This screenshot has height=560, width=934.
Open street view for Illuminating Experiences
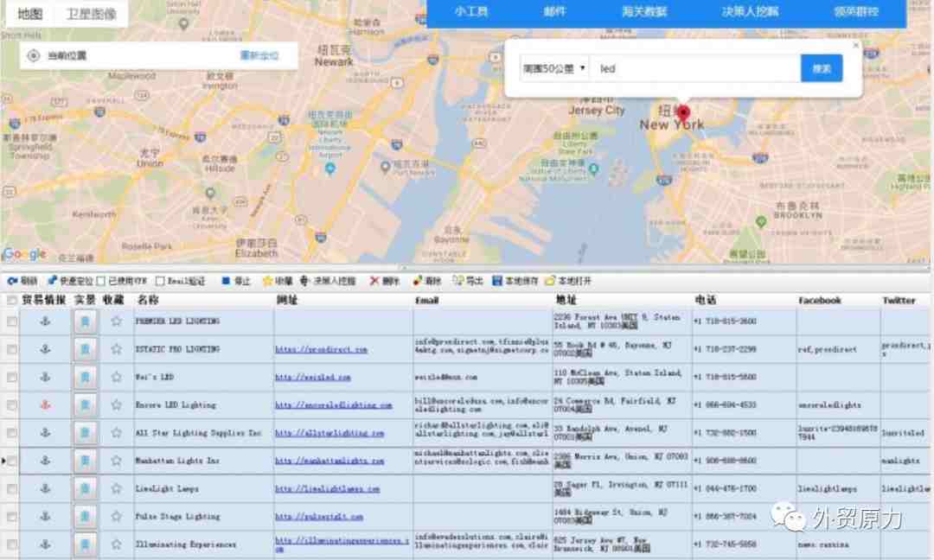[85, 544]
